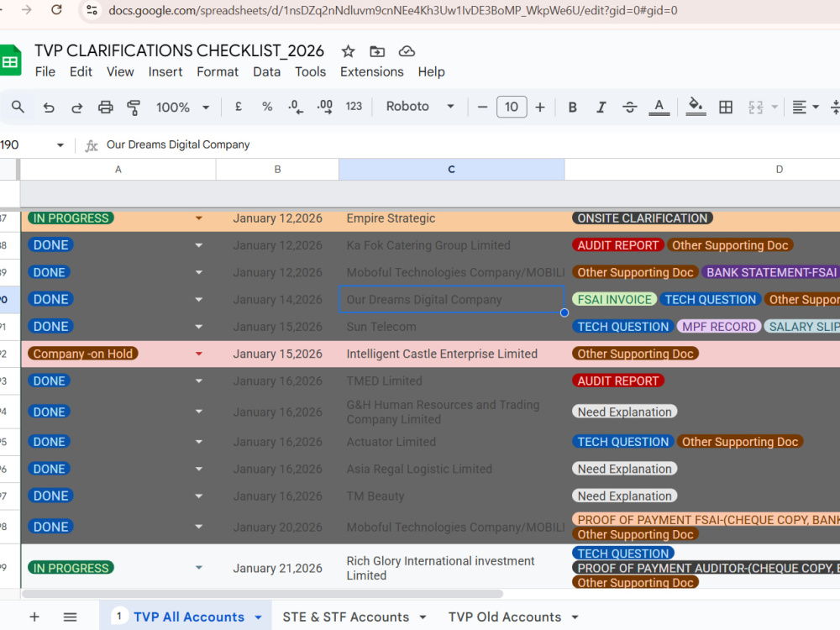Format as currency with the £ button
Screen dimensions: 840x630
(239, 107)
